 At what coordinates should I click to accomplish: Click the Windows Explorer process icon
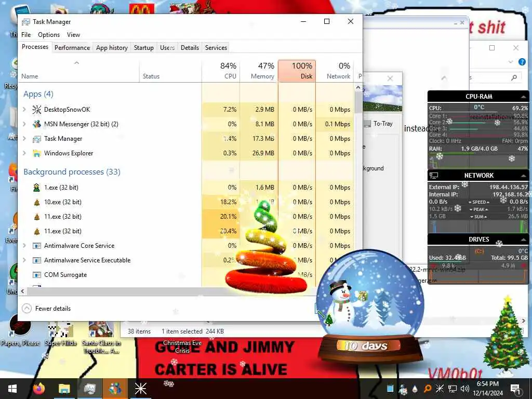pos(37,153)
